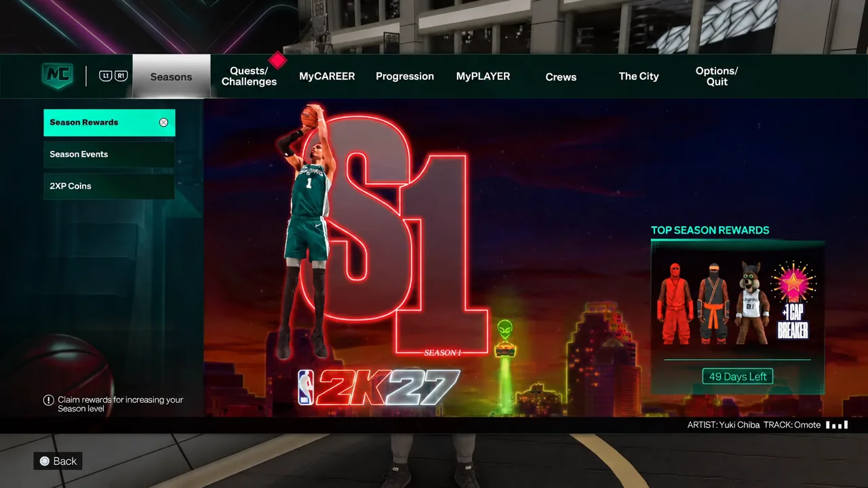Click the info icon beside Claim rewards
Viewport: 868px width, 488px height.
pos(48,400)
